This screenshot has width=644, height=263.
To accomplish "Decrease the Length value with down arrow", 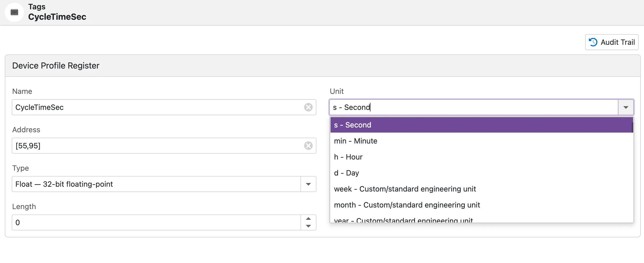I will pyautogui.click(x=308, y=226).
